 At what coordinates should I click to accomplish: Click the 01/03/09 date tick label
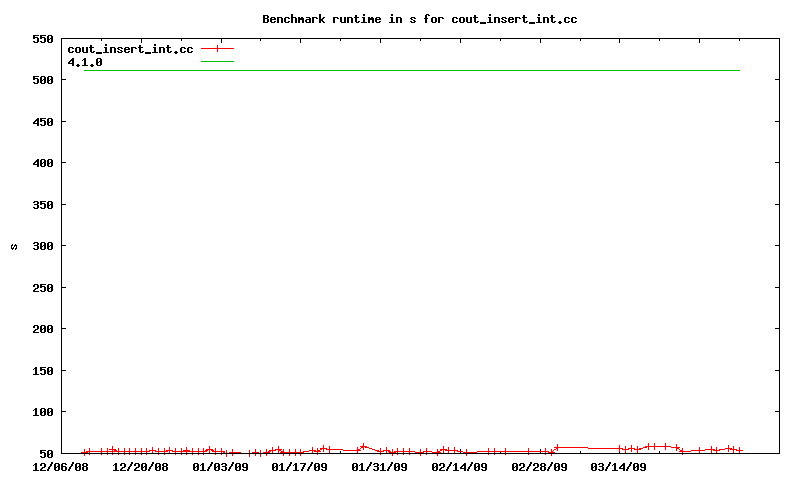[221, 467]
